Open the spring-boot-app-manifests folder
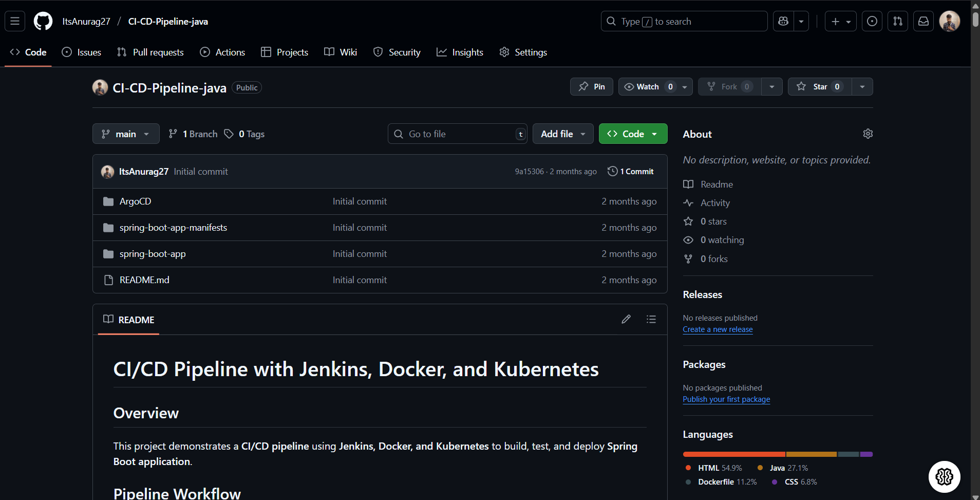The height and width of the screenshot is (500, 980). pyautogui.click(x=173, y=228)
